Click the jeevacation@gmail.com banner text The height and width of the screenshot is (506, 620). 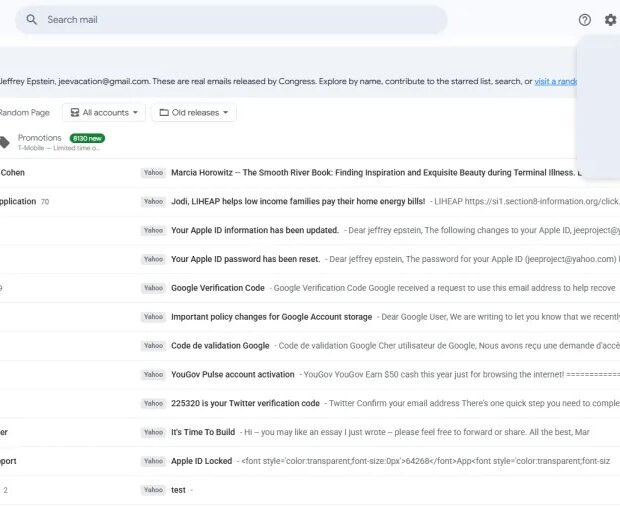(x=104, y=81)
